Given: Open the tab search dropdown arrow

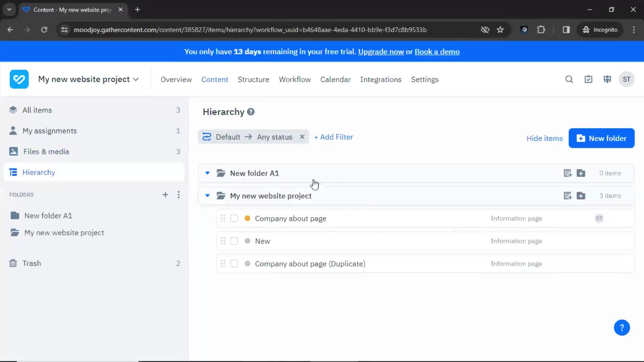Looking at the screenshot, I should [x=9, y=10].
